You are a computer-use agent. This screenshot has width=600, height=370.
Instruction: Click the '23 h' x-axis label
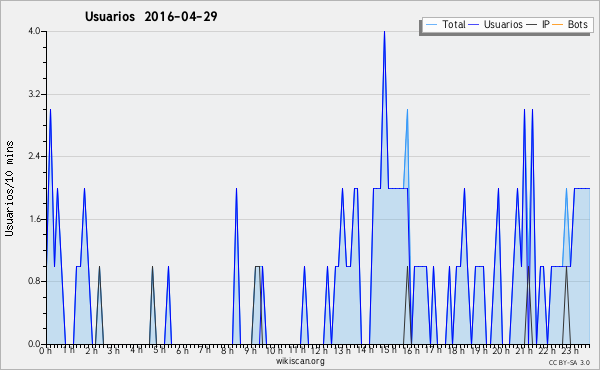pyautogui.click(x=569, y=351)
